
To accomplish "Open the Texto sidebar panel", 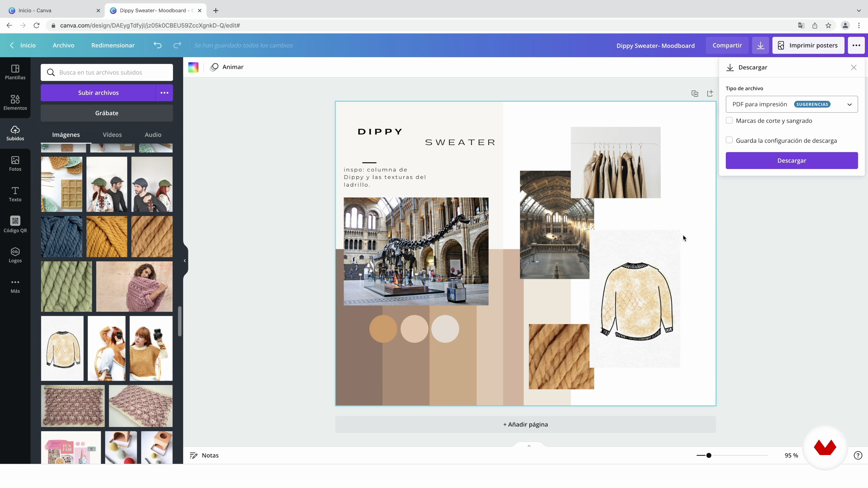I will coord(15,195).
